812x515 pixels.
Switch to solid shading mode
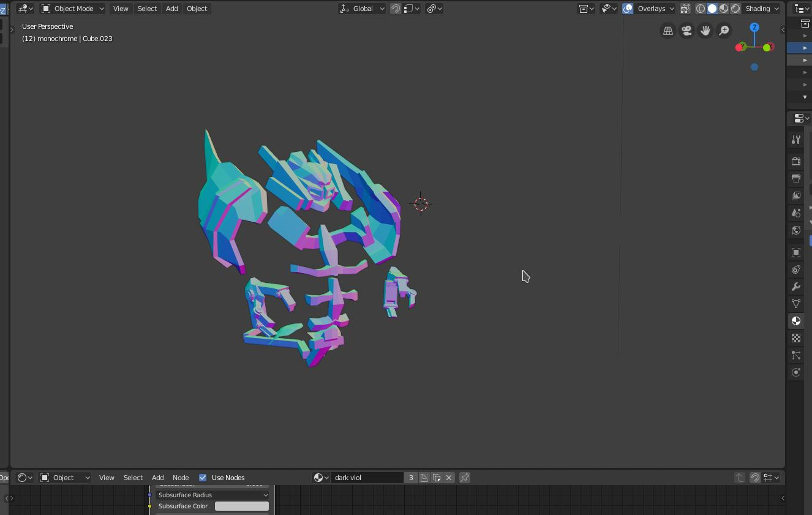[x=712, y=9]
